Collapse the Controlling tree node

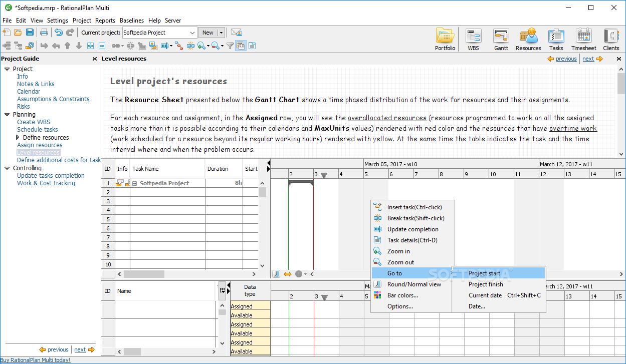pyautogui.click(x=7, y=168)
